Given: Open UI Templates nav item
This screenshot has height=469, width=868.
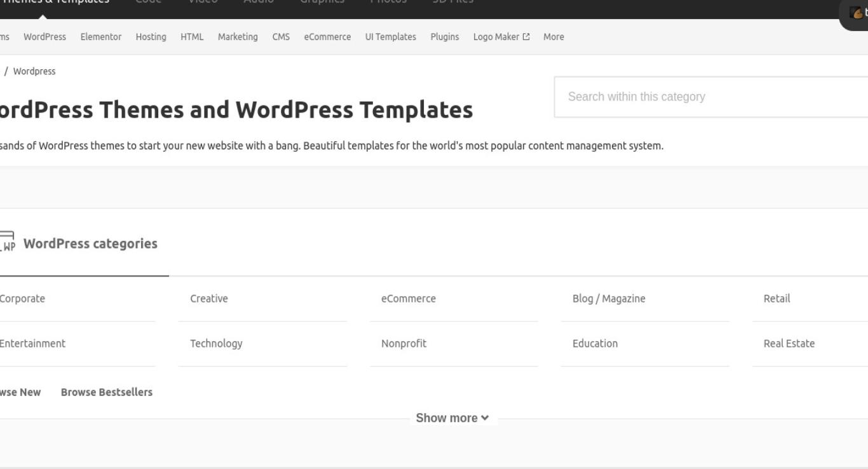Looking at the screenshot, I should (x=390, y=37).
